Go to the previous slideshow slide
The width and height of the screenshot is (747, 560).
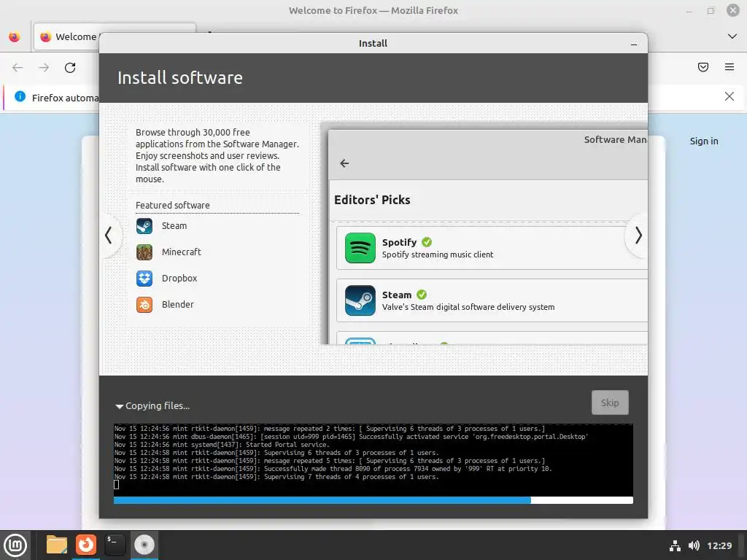109,236
